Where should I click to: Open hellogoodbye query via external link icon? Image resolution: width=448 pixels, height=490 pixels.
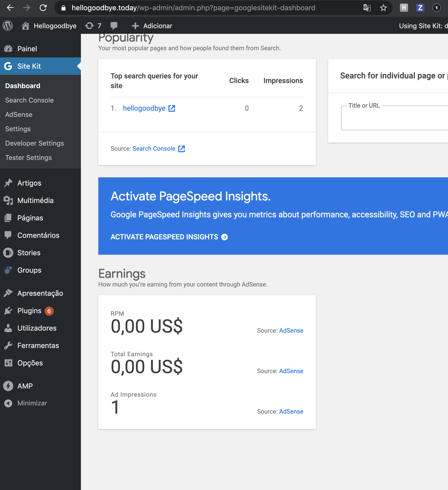tap(172, 108)
